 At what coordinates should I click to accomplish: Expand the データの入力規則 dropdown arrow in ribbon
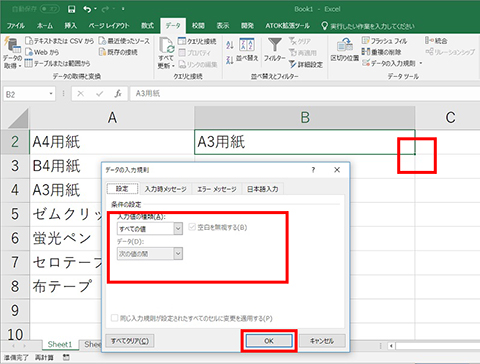click(x=421, y=63)
